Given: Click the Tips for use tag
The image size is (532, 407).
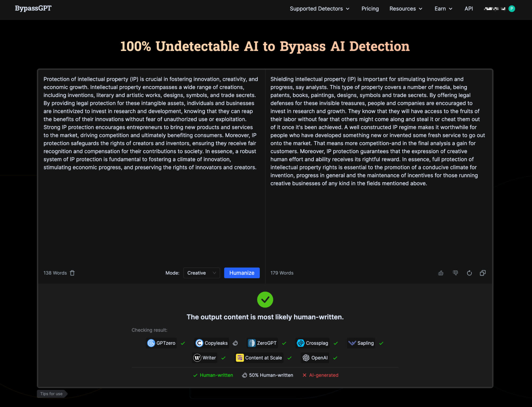Looking at the screenshot, I should click(51, 393).
